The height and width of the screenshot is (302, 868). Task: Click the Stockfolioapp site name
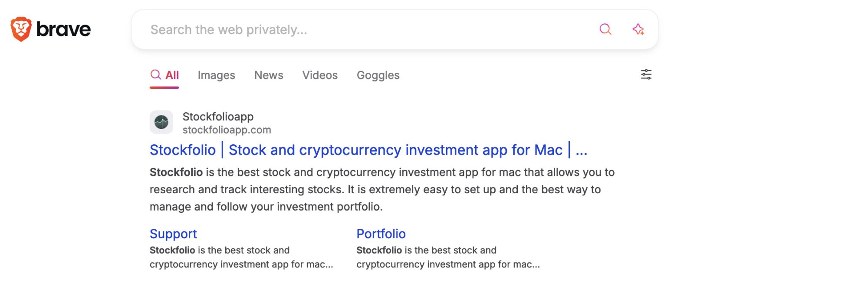(218, 117)
